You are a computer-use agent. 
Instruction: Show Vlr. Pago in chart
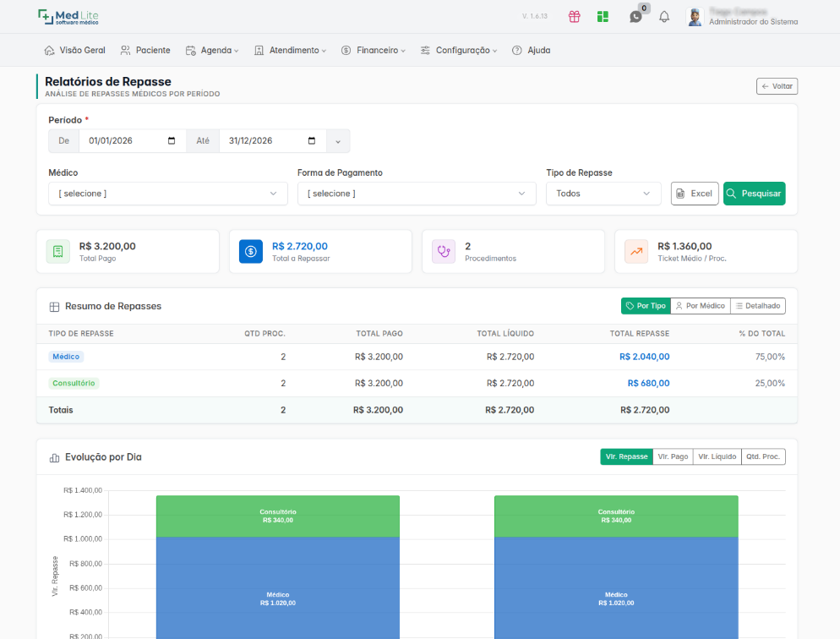(x=673, y=456)
